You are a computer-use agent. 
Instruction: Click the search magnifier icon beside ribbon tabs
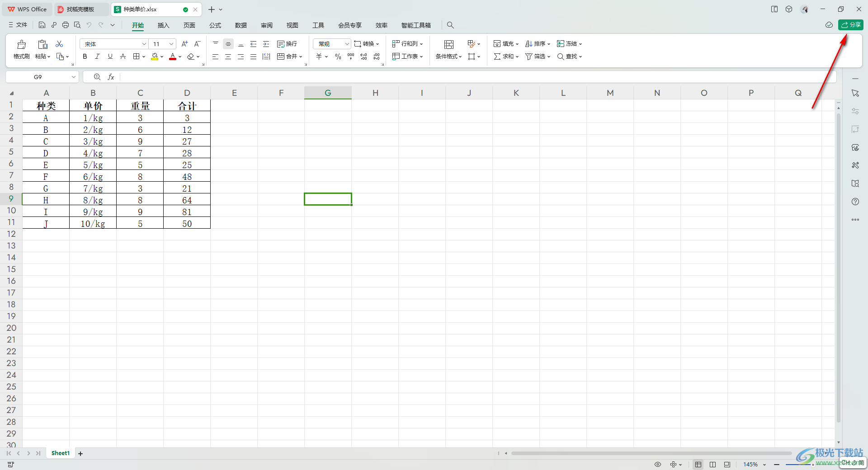click(x=450, y=25)
